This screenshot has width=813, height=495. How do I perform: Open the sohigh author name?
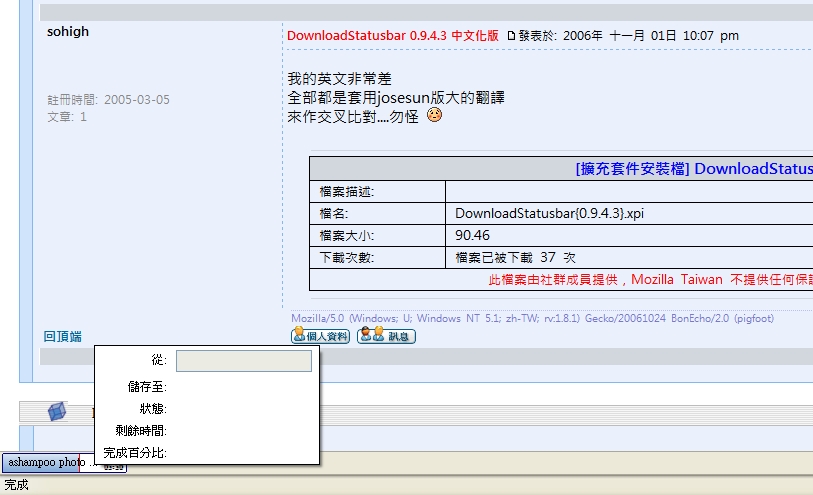tap(68, 31)
